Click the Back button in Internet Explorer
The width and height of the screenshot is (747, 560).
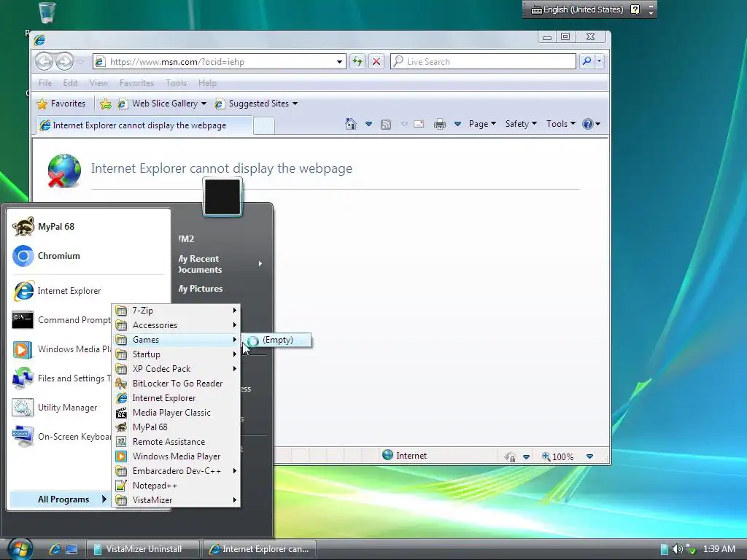tap(44, 61)
